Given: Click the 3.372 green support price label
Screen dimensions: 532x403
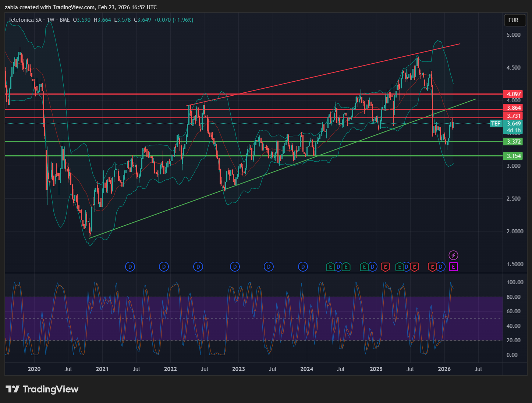Looking at the screenshot, I should [x=514, y=142].
